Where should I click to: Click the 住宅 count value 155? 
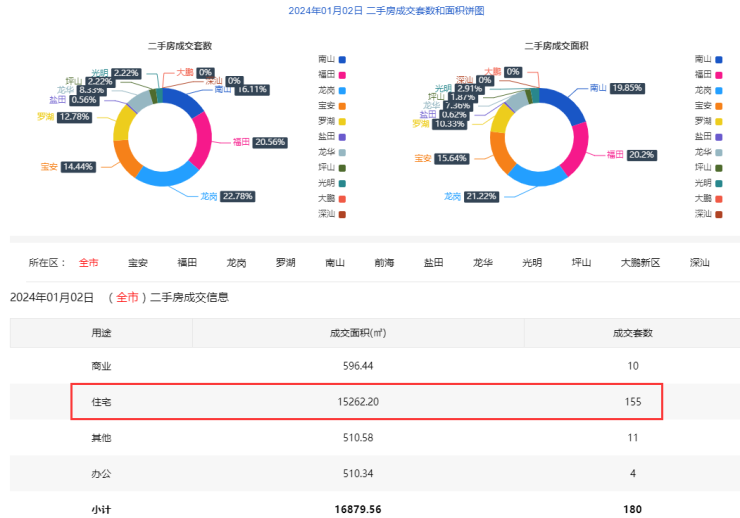[633, 402]
